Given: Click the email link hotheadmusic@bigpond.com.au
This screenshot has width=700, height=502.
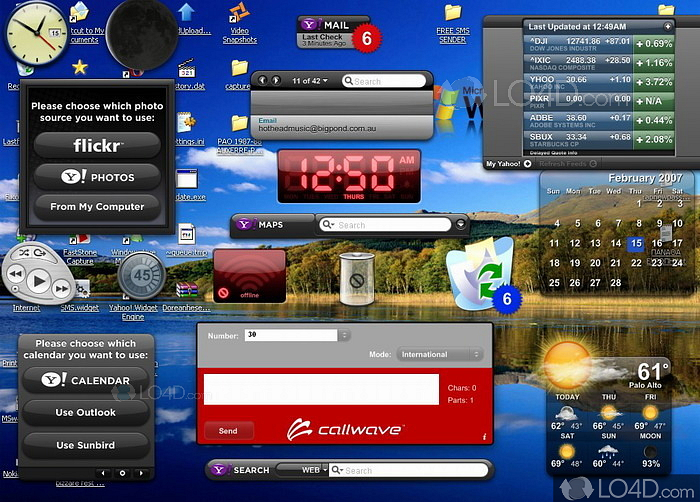Looking at the screenshot, I should click(x=317, y=129).
